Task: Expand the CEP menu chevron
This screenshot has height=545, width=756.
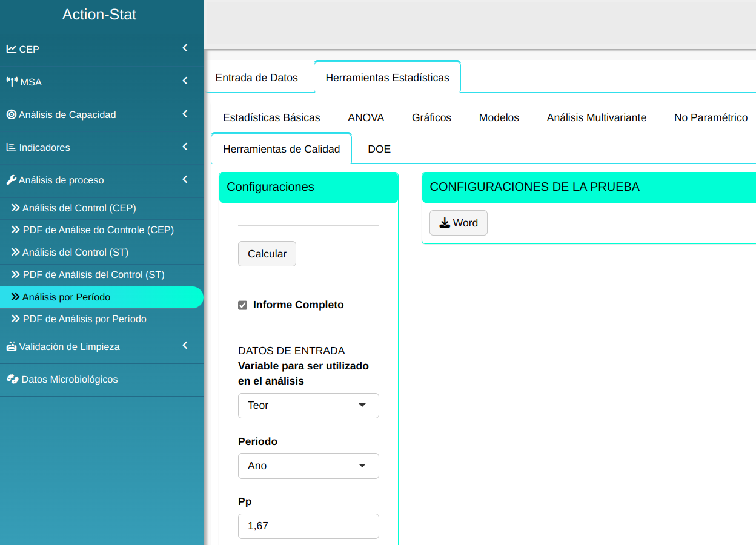Action: click(185, 48)
